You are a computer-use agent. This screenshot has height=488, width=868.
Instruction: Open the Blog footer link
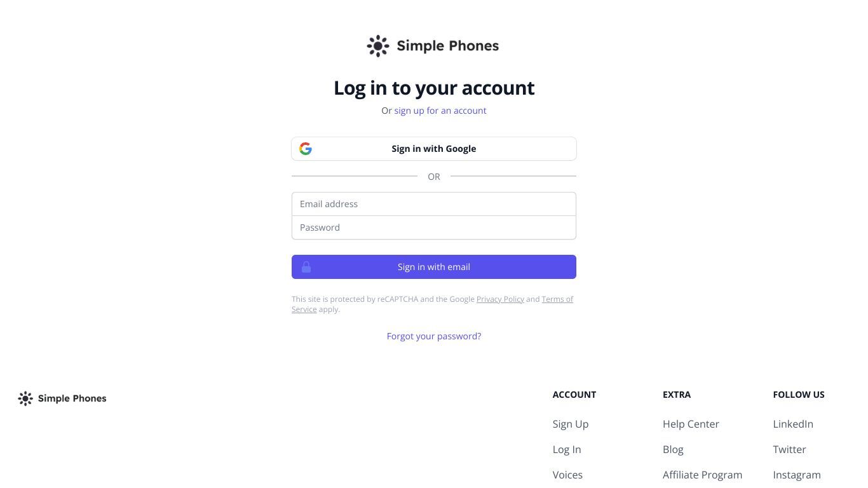673,449
